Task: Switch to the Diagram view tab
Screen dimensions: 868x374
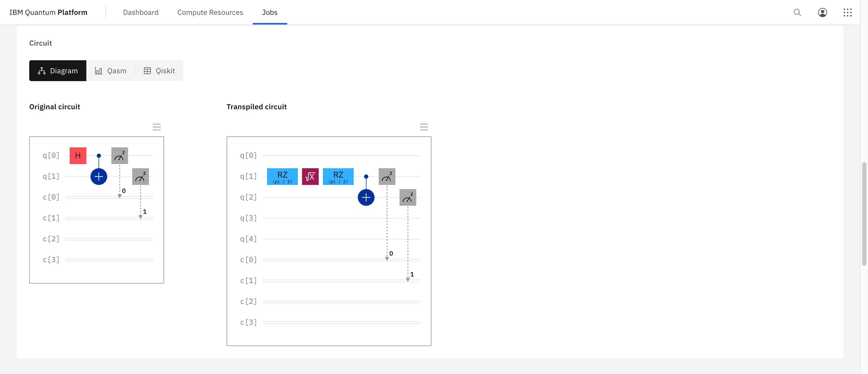Action: [x=58, y=71]
